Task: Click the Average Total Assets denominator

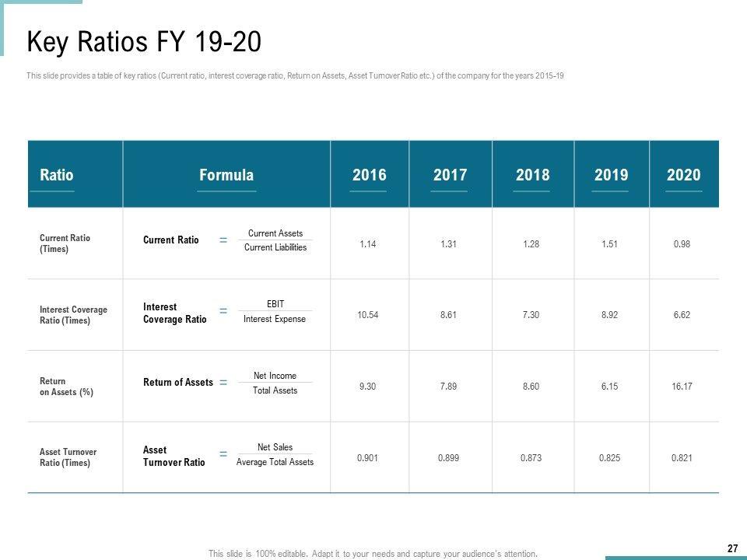Action: coord(275,462)
